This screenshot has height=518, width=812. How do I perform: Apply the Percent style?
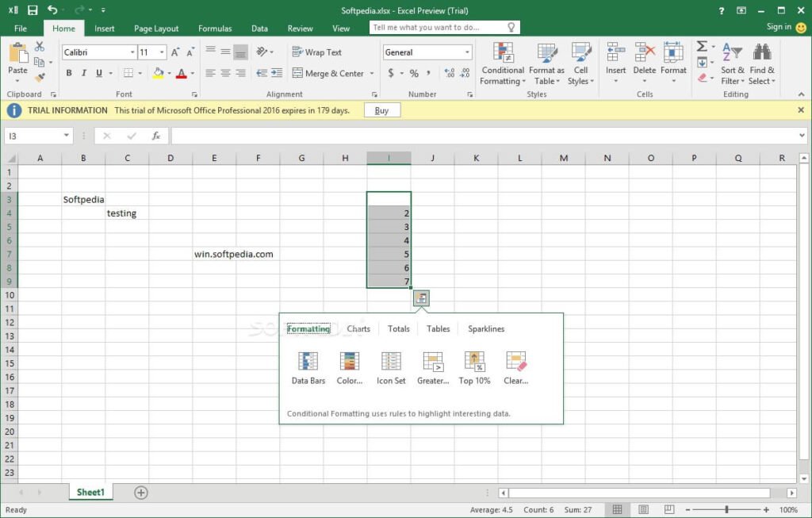(414, 74)
